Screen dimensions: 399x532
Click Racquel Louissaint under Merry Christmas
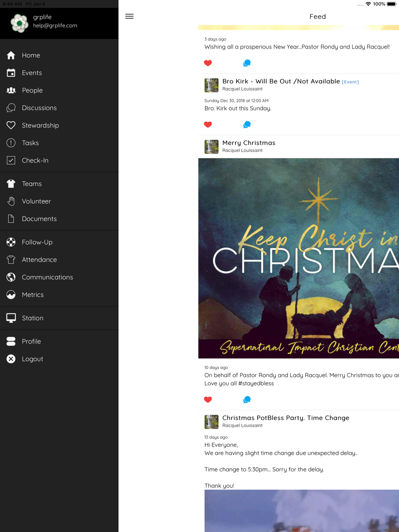pyautogui.click(x=242, y=150)
